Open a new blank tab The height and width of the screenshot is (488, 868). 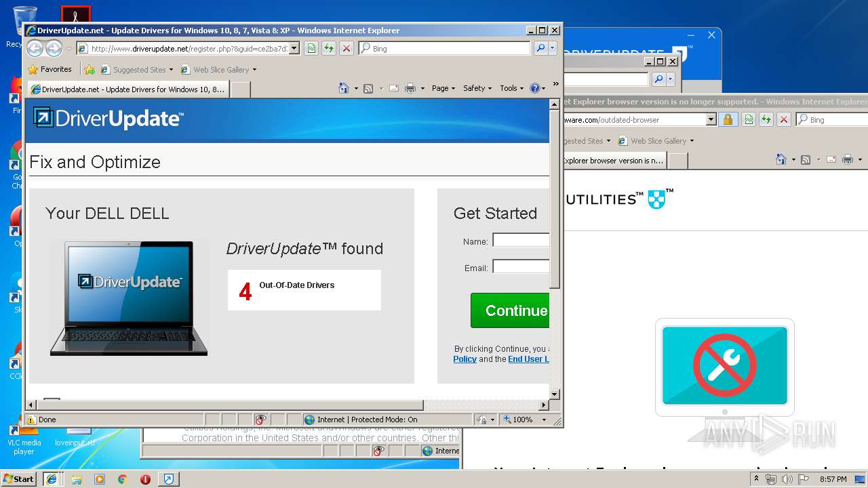pos(241,89)
